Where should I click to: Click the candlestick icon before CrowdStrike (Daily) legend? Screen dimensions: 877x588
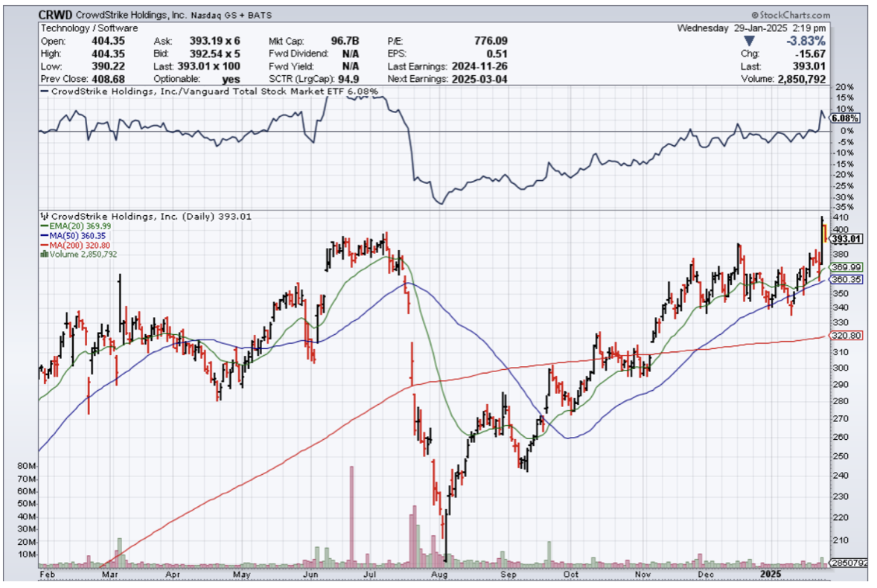(x=43, y=217)
